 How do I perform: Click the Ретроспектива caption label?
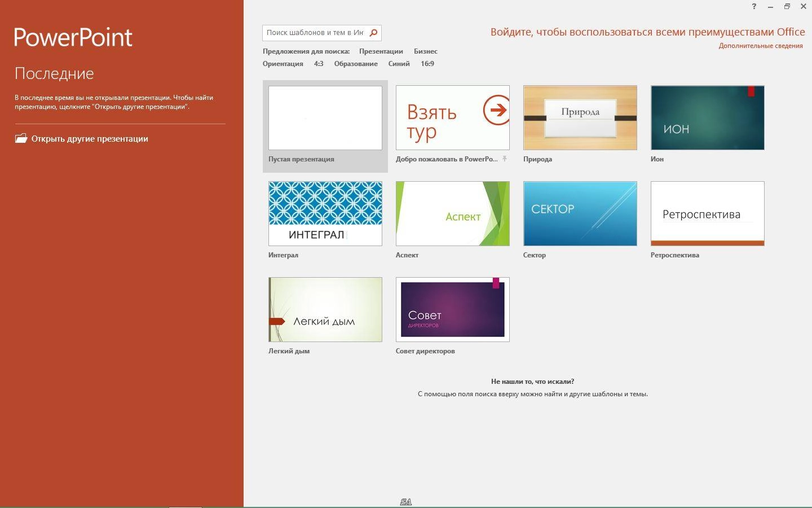tap(675, 255)
